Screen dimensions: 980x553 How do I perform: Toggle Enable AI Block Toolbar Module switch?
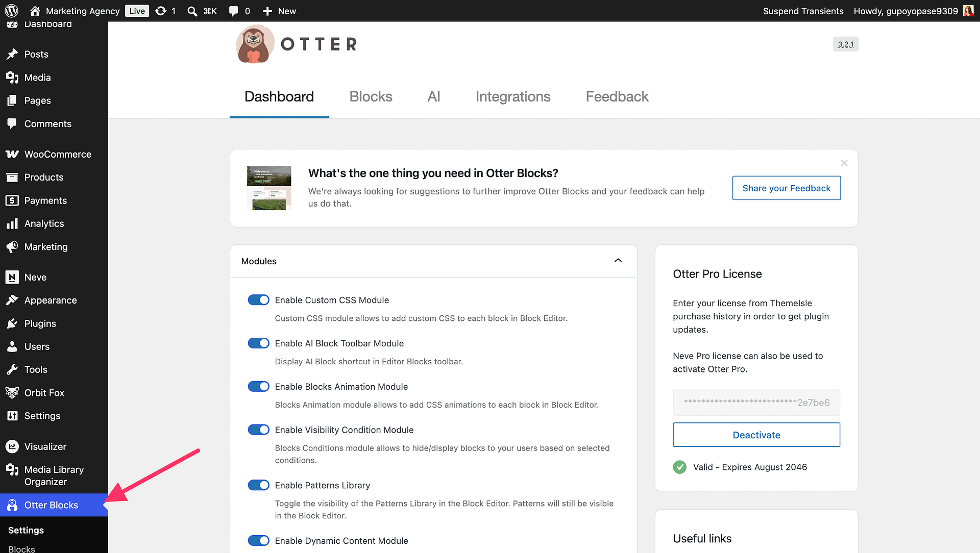coord(258,343)
